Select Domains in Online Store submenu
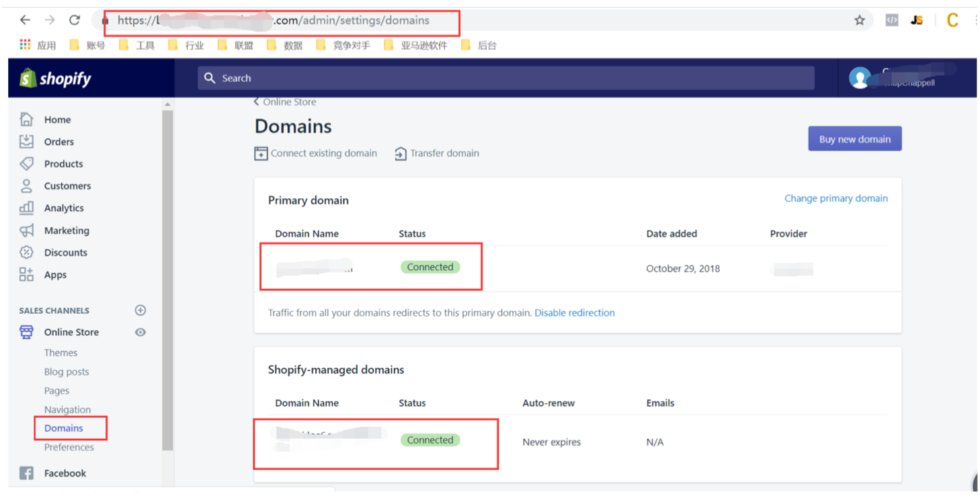Screen dimensions: 980x496 tap(63, 428)
